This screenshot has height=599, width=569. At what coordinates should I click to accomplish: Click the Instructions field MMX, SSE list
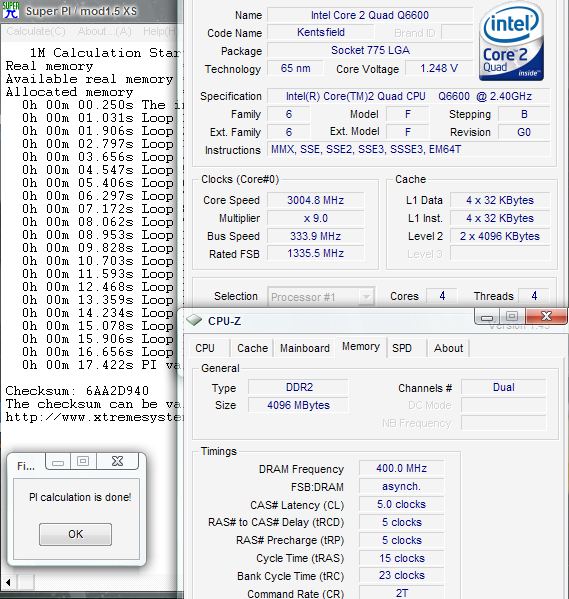(x=408, y=149)
